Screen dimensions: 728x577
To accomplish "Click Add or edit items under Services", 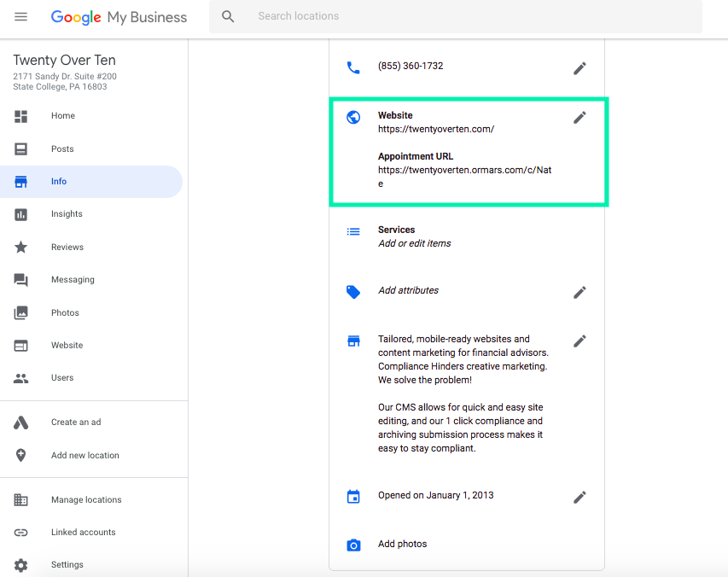I will click(x=414, y=244).
